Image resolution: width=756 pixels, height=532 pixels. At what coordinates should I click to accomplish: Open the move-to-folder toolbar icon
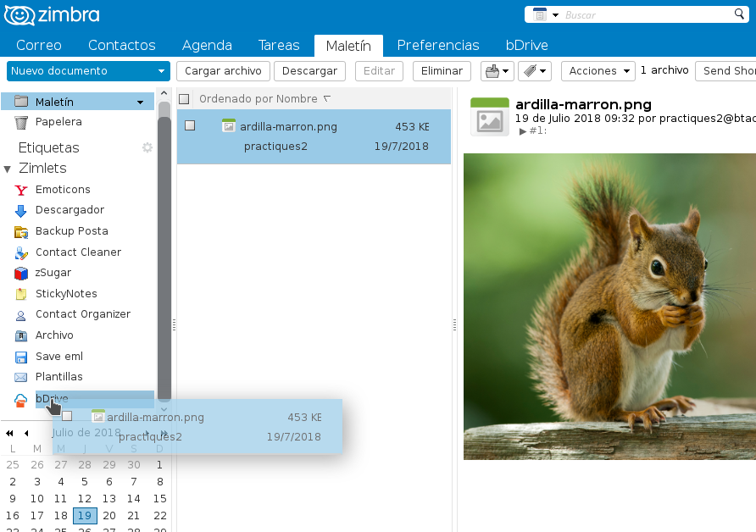[498, 71]
